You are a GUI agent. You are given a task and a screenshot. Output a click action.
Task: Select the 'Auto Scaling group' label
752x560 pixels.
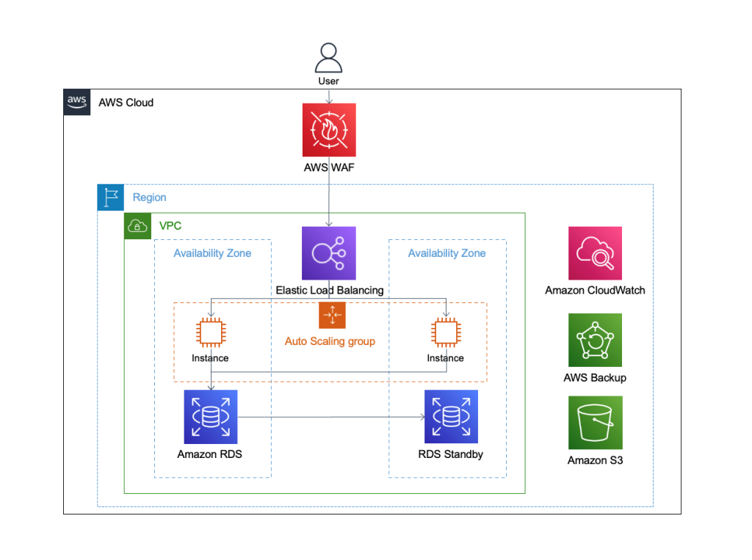point(330,341)
